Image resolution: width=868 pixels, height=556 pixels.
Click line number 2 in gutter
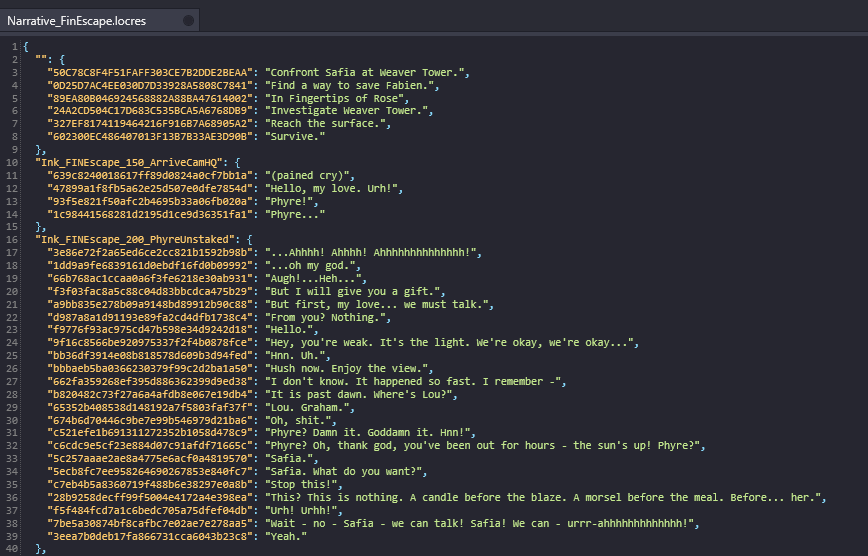14,59
